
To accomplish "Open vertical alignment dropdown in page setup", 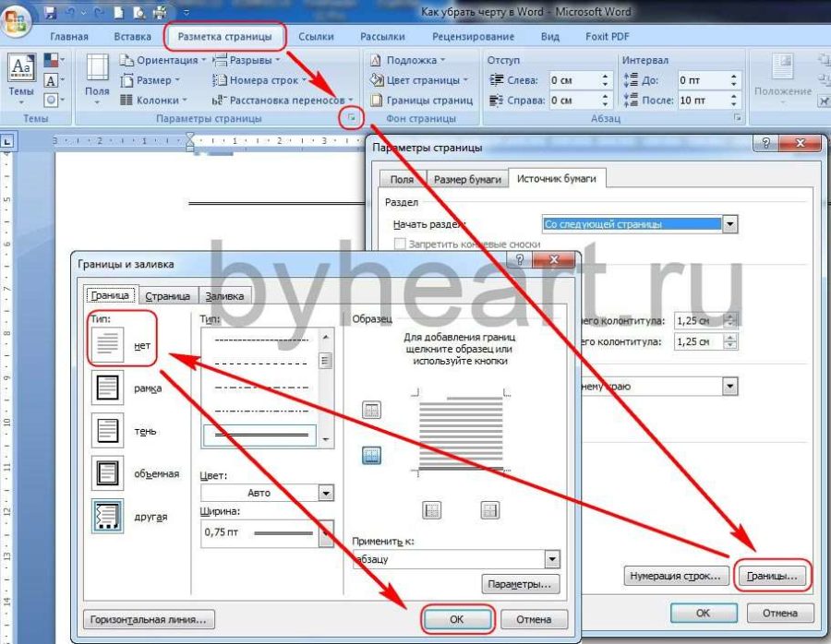I will click(x=729, y=386).
